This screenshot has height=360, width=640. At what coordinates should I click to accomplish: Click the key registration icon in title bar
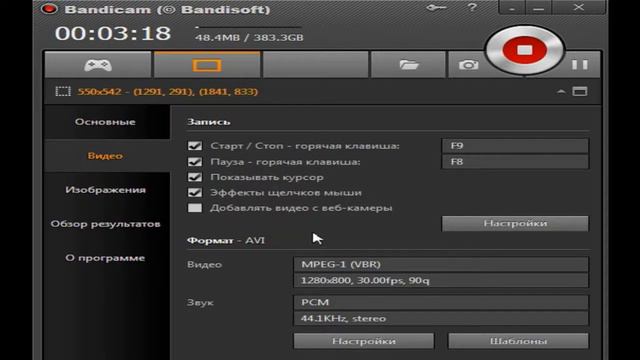tap(436, 8)
